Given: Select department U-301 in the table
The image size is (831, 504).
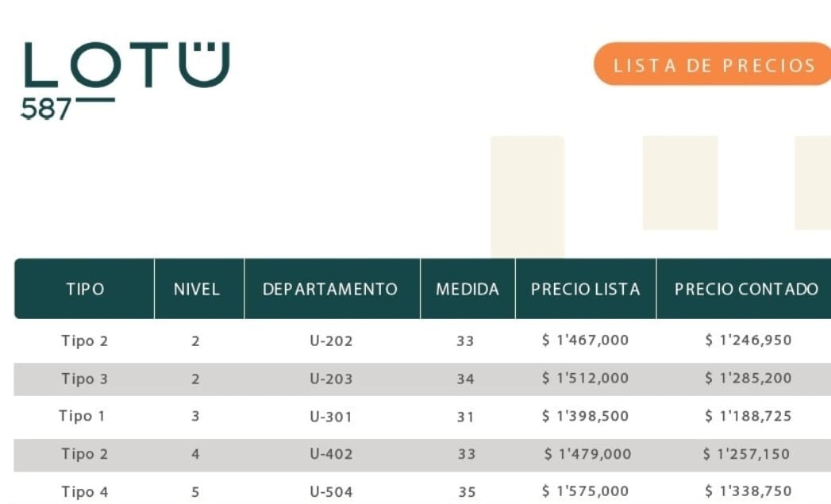Looking at the screenshot, I should 331,417.
